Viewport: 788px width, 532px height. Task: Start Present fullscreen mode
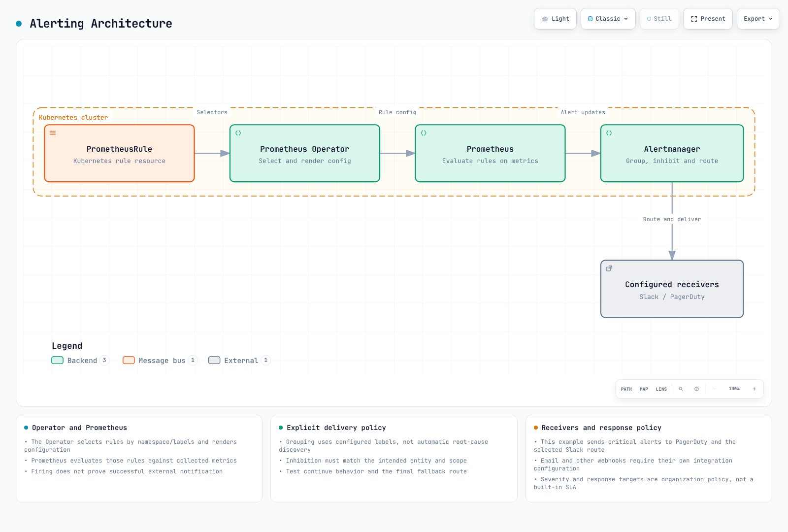[x=708, y=19]
